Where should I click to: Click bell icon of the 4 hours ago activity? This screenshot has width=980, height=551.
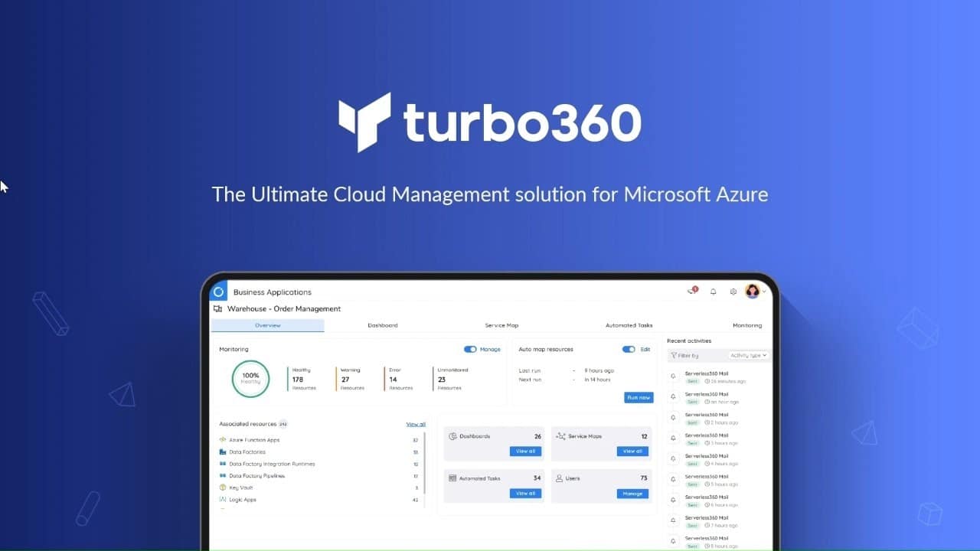[x=673, y=459]
